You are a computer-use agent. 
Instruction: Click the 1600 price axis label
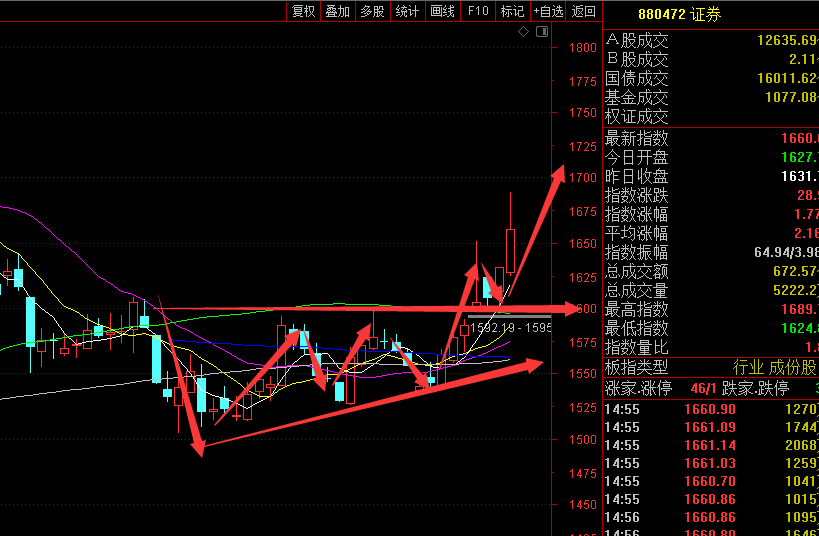coord(582,309)
